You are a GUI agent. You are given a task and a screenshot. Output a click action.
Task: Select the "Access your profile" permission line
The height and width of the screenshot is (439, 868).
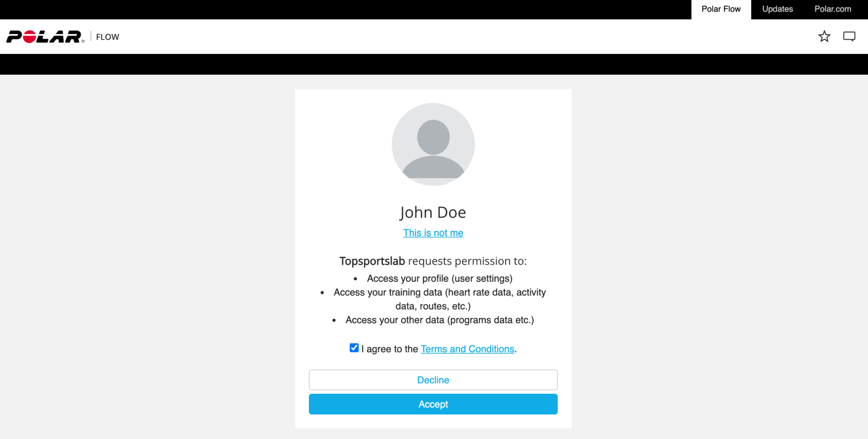pyautogui.click(x=440, y=279)
